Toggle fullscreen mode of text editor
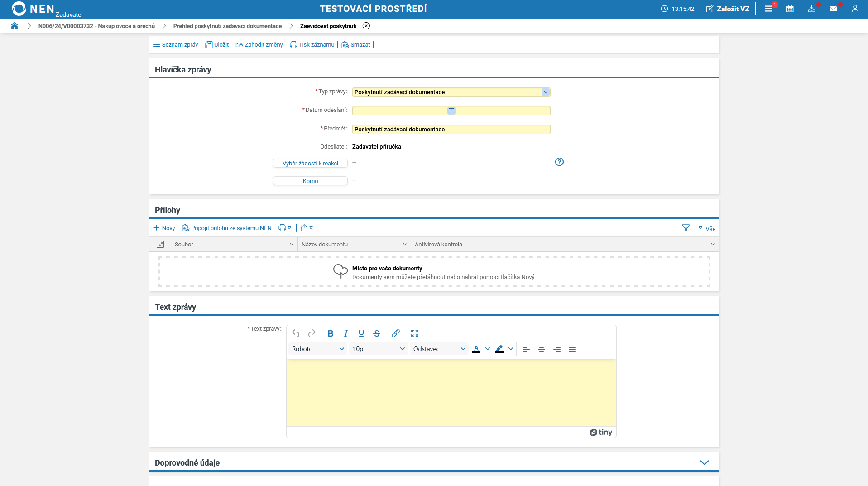This screenshot has height=486, width=868. tap(414, 333)
